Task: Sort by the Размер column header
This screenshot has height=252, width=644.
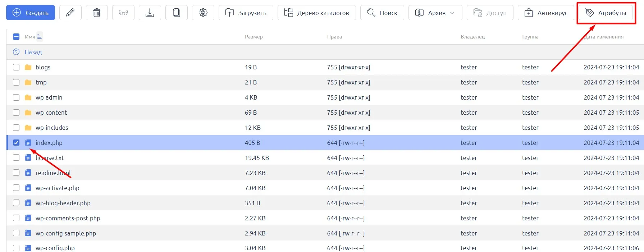Action: [x=254, y=37]
